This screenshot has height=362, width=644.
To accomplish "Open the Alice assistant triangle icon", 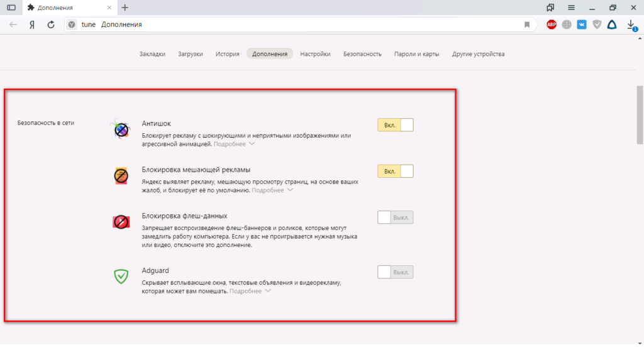I will (x=612, y=25).
